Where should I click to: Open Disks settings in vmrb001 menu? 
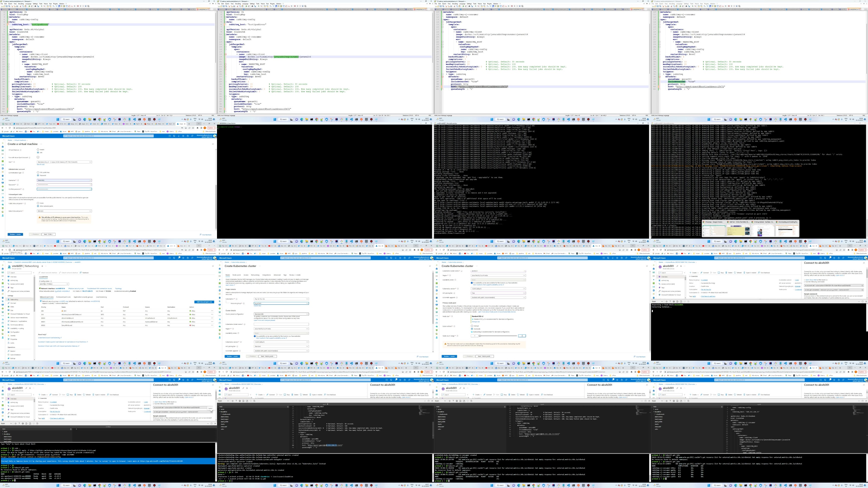coord(12,306)
